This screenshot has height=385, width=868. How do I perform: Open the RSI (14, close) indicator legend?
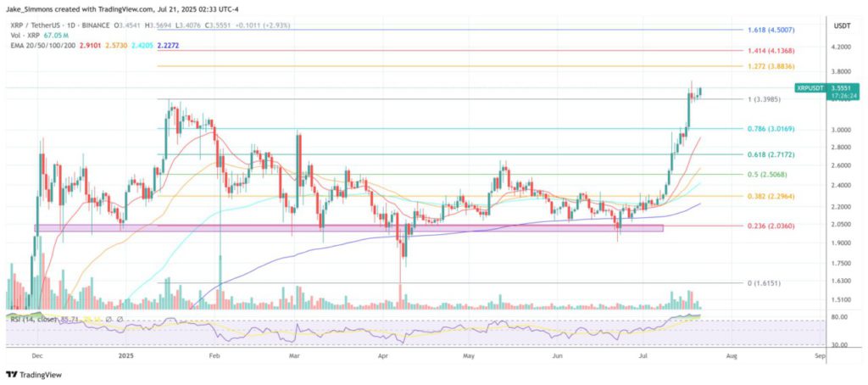coord(41,318)
